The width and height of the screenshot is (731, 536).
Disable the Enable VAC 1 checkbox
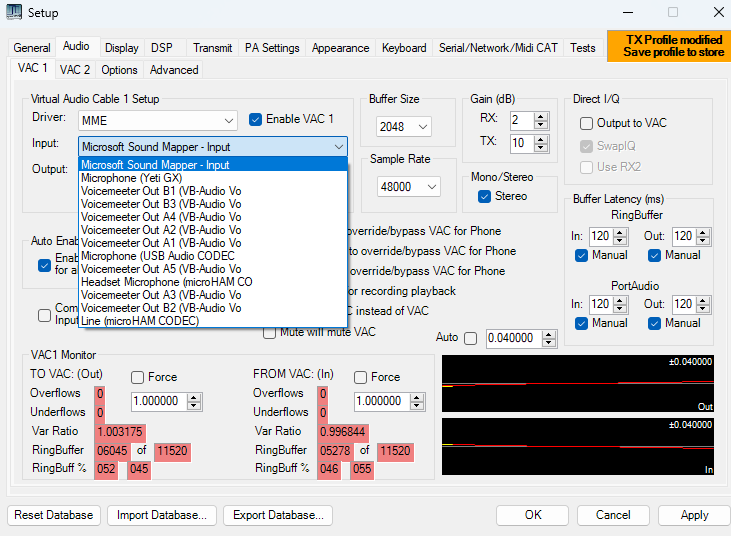(x=255, y=120)
